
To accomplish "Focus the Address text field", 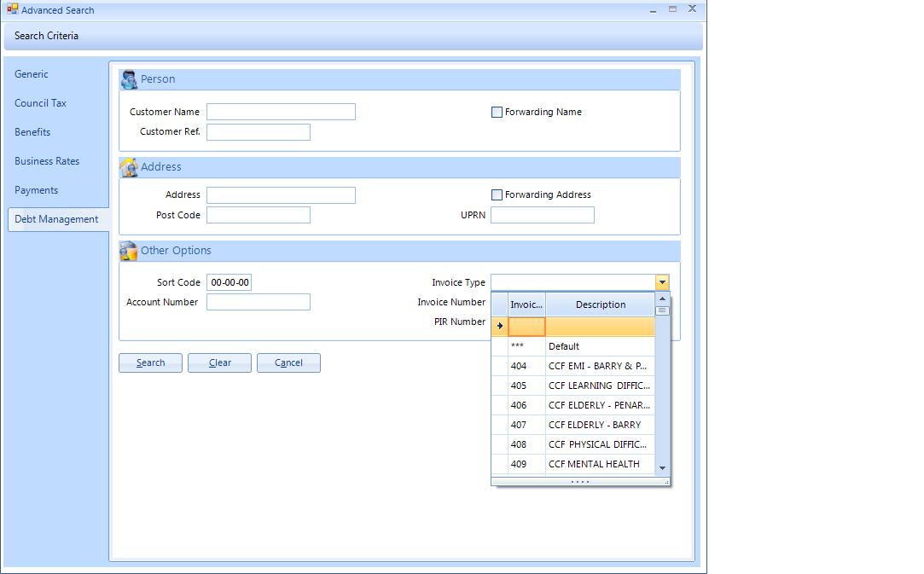I will pos(281,195).
